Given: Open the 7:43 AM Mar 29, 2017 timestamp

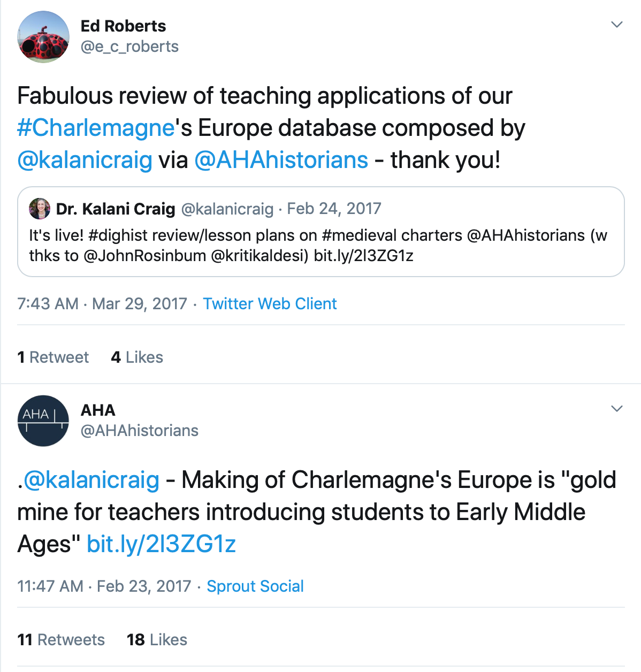Looking at the screenshot, I should pos(102,304).
